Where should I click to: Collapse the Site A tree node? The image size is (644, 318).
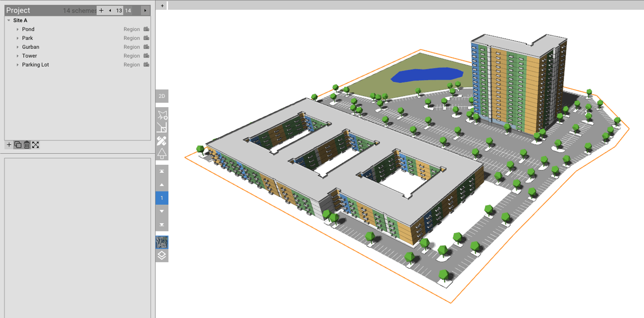click(x=9, y=21)
